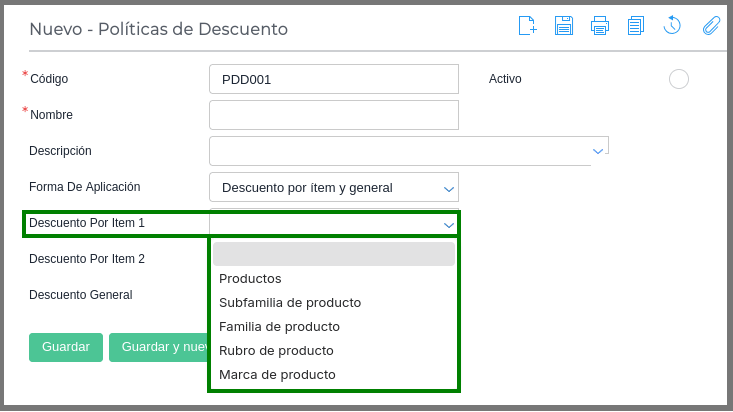733x412 pixels.
Task: Click the Código input field
Action: 334,79
